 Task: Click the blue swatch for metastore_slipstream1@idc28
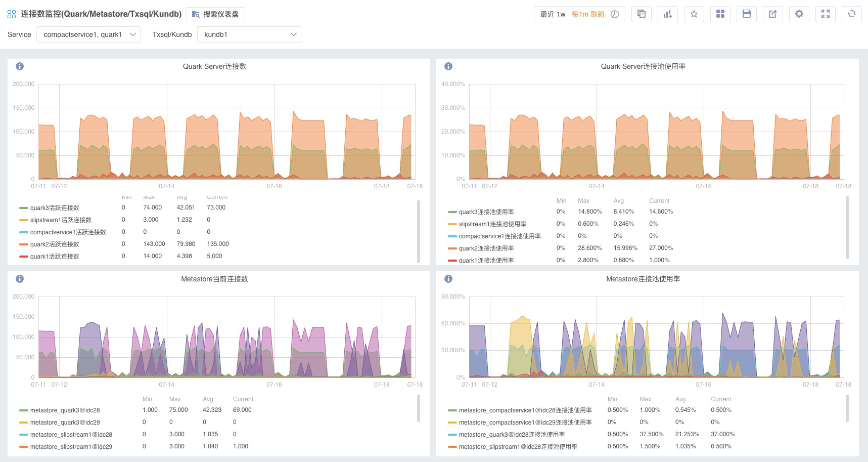click(24, 435)
